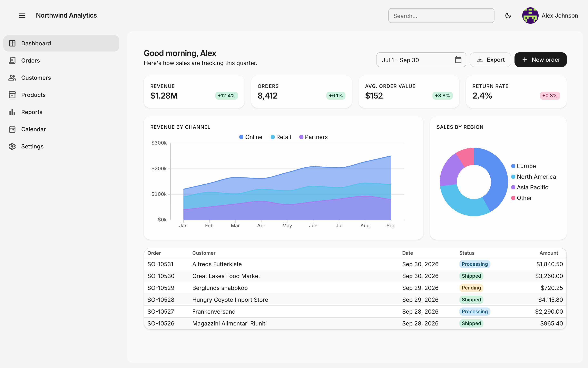
Task: Open calendar icon in the date range field
Action: coord(458,60)
